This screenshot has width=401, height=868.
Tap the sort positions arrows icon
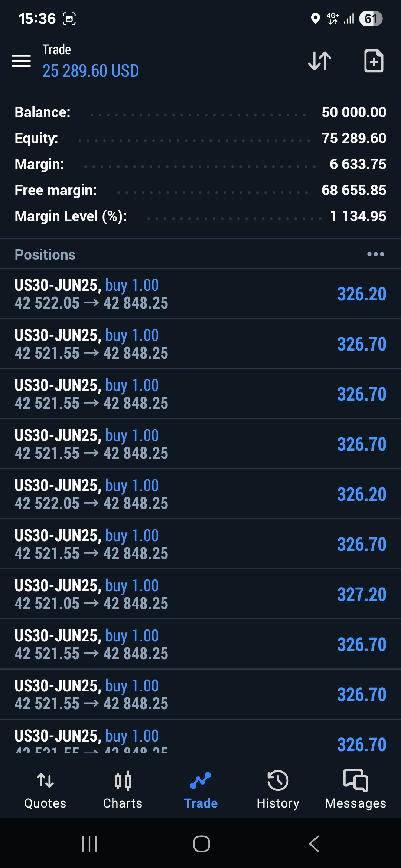320,60
